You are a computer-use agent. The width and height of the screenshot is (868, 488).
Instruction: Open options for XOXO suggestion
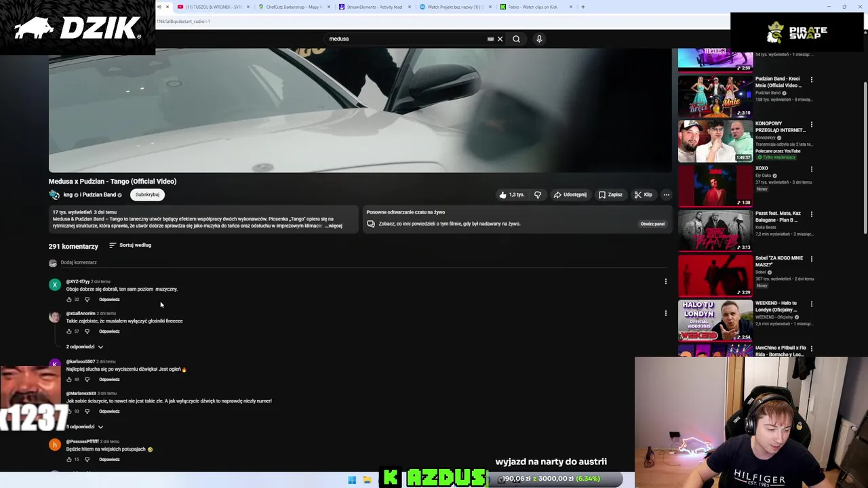[x=811, y=169]
